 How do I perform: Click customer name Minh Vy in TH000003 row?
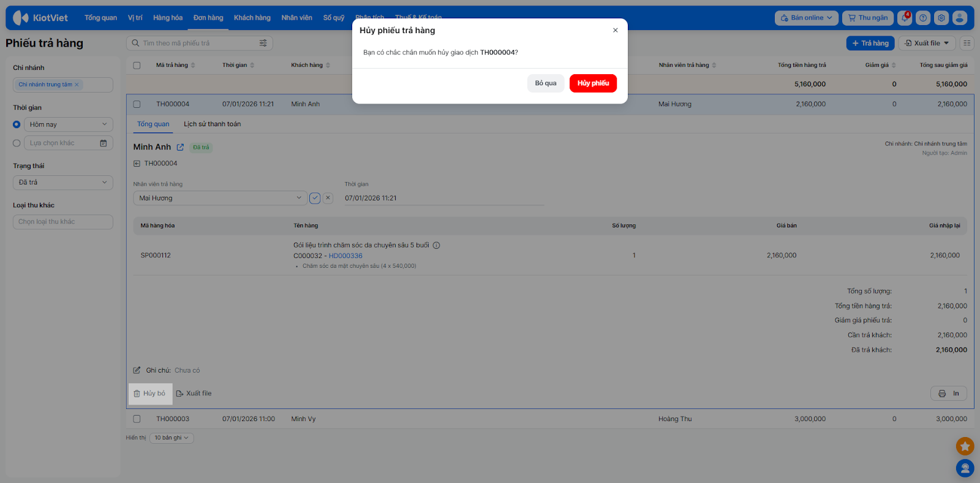tap(304, 419)
